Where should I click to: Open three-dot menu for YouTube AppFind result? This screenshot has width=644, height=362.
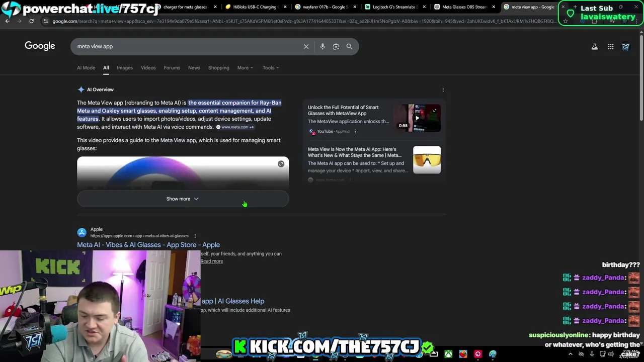point(355,131)
